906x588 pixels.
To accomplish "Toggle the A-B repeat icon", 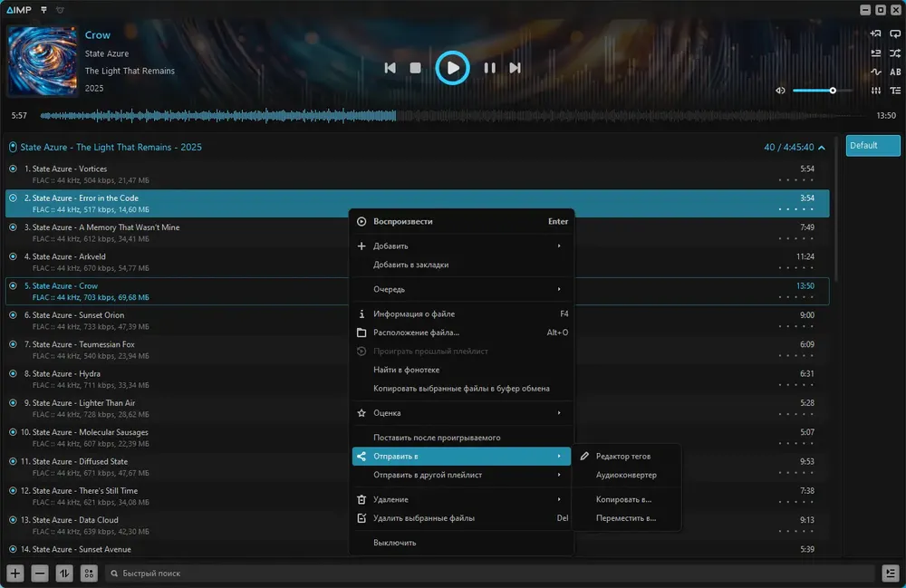I will pos(895,72).
